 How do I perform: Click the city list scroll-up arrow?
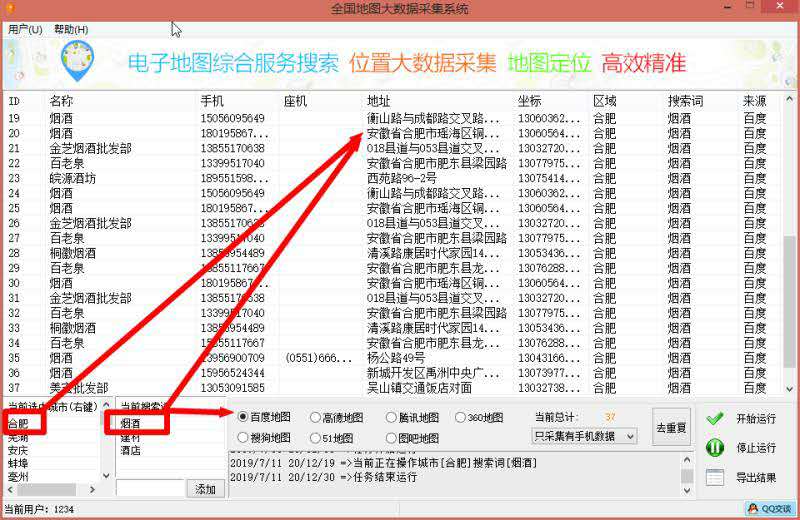106,405
